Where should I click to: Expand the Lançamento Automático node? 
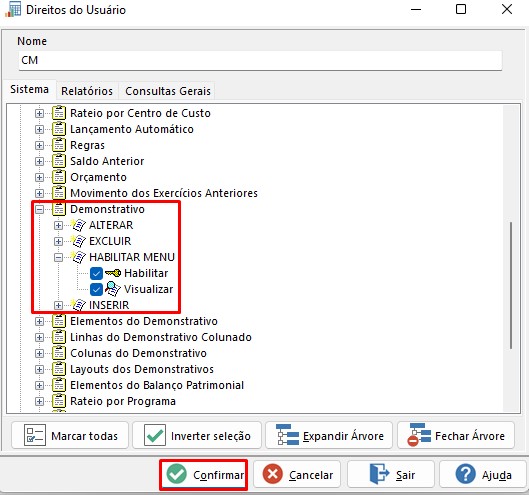tap(39, 129)
